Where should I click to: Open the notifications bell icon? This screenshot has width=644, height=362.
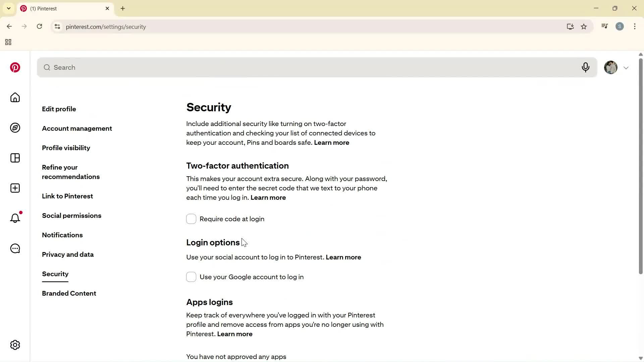click(x=15, y=218)
